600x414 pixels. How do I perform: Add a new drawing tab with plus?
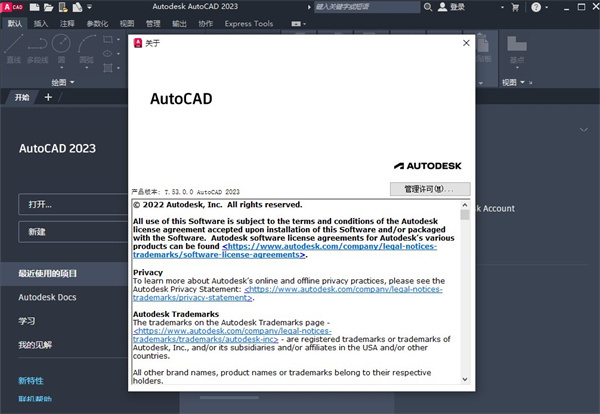click(48, 97)
